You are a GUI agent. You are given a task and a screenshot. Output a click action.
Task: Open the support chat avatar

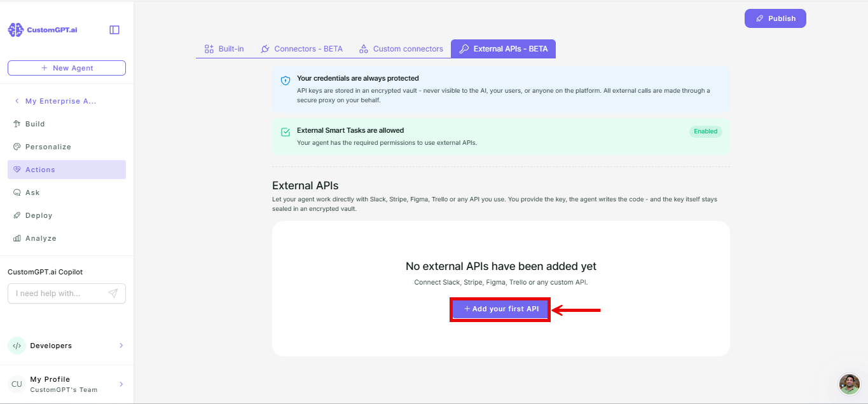point(850,384)
